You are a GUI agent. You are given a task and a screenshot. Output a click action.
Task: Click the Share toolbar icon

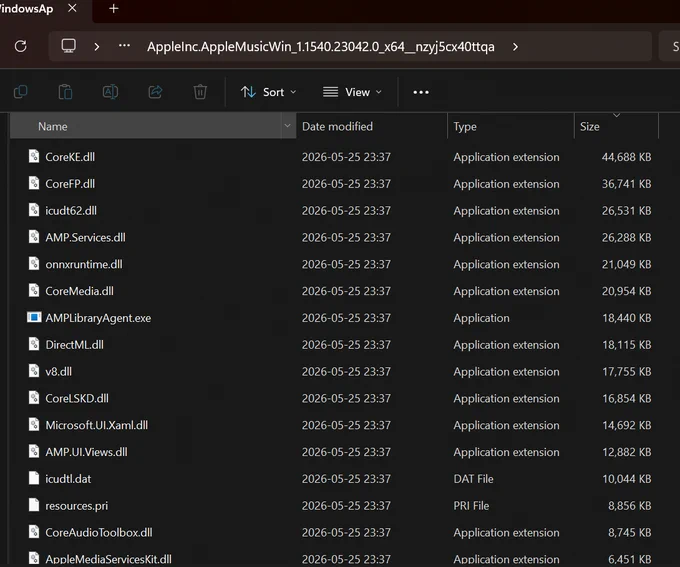coord(155,92)
